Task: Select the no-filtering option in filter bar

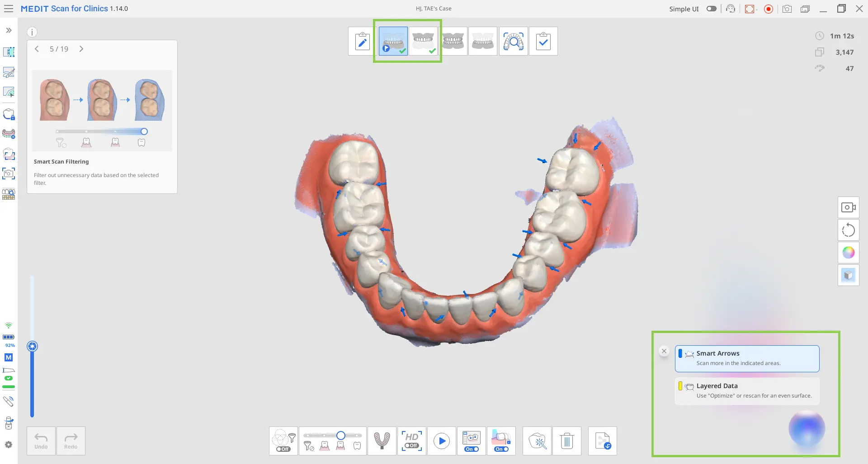Action: (308, 446)
